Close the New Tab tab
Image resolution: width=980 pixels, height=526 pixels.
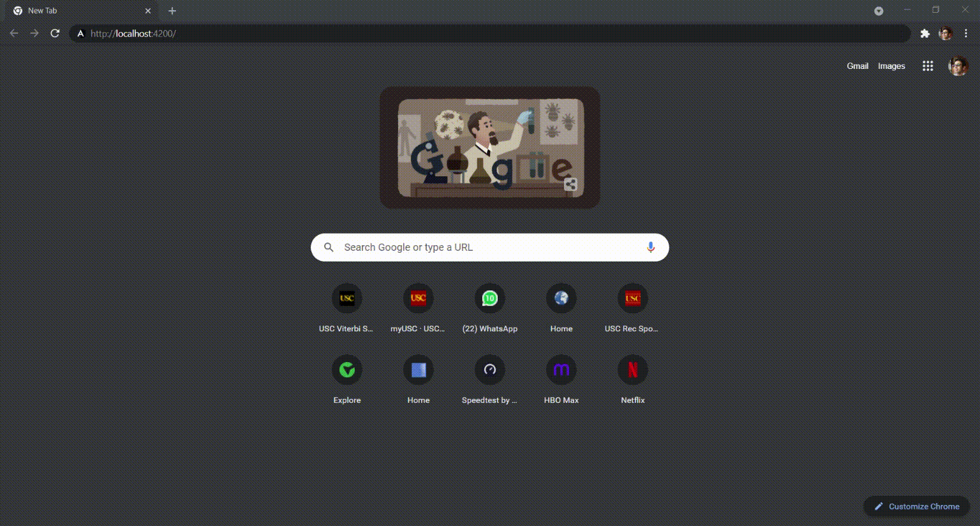pos(148,11)
